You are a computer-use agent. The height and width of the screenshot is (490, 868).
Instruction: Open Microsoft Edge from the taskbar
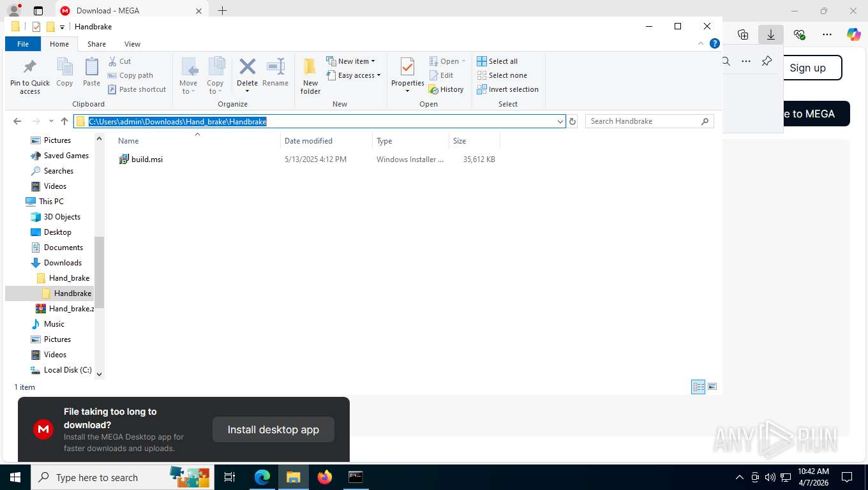[x=262, y=477]
